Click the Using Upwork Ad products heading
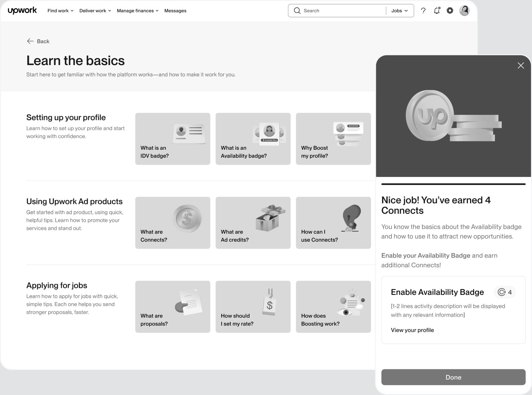Screen dimensions: 532x395 [x=74, y=201]
